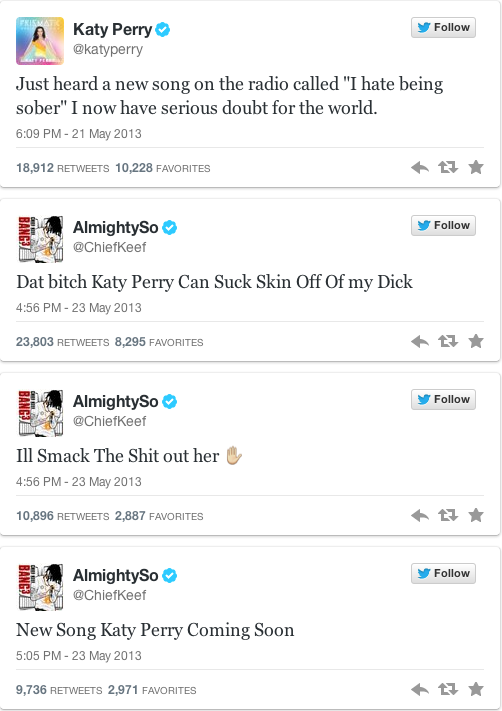The height and width of the screenshot is (711, 502).
Task: View the 9,736 retweets on last tweet
Action: click(59, 690)
